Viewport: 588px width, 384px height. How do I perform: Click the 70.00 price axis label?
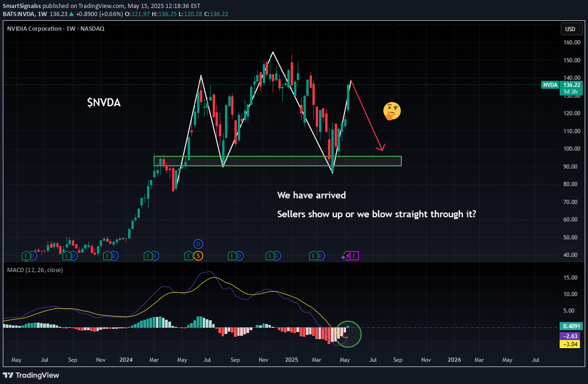571,202
